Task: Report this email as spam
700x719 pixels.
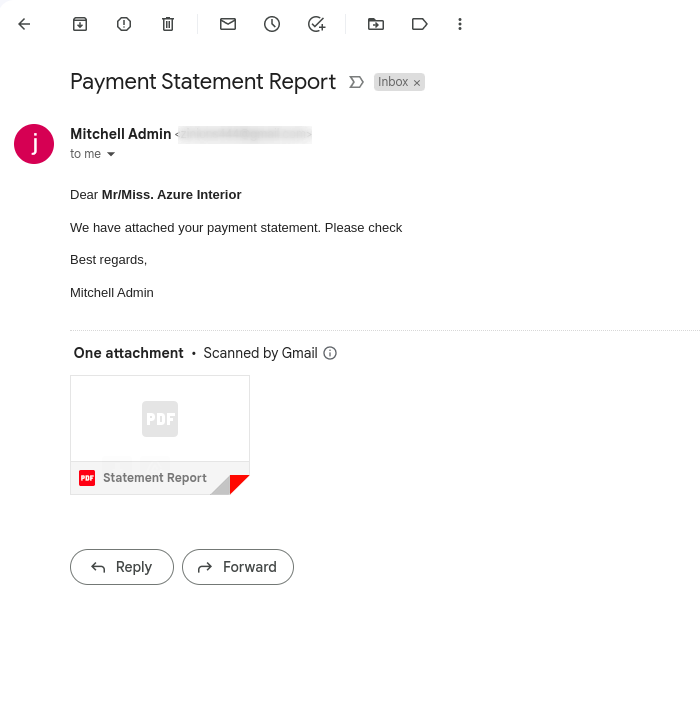Action: (124, 24)
